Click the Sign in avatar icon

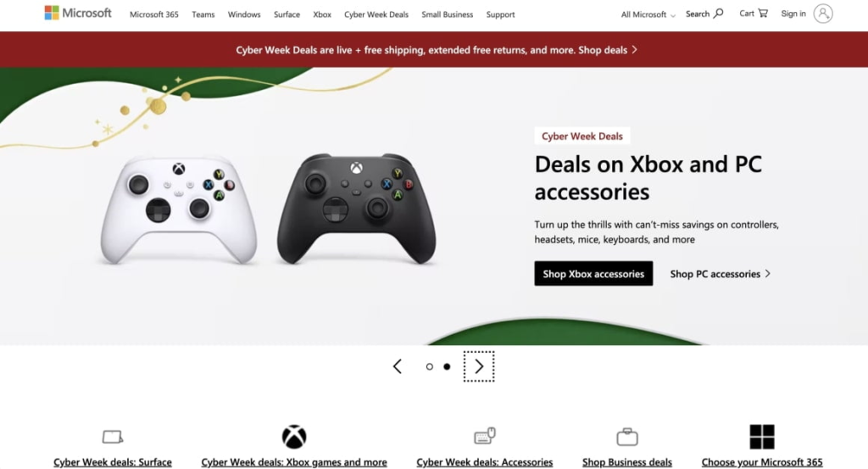click(x=823, y=14)
